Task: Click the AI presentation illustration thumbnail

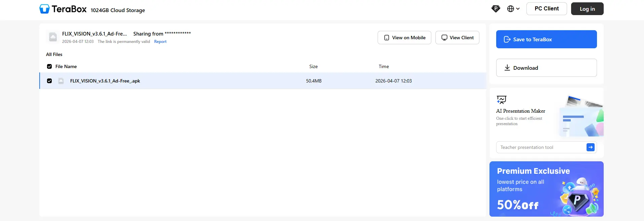Action: pyautogui.click(x=581, y=116)
